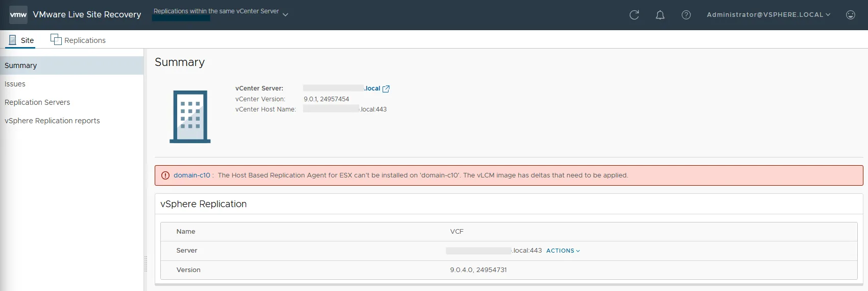Click the sidebar splitter drag handle
868x291 pixels.
pyautogui.click(x=146, y=263)
